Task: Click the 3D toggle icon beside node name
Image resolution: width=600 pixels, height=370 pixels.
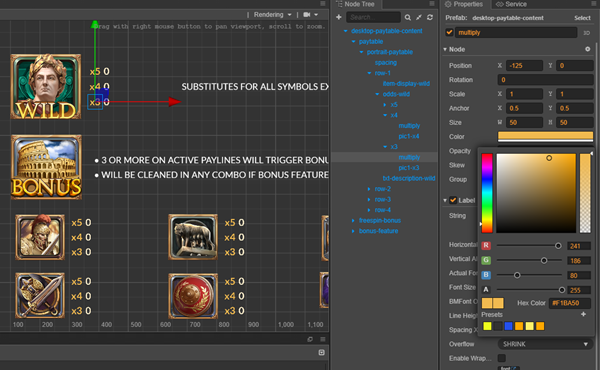Action: [x=586, y=33]
